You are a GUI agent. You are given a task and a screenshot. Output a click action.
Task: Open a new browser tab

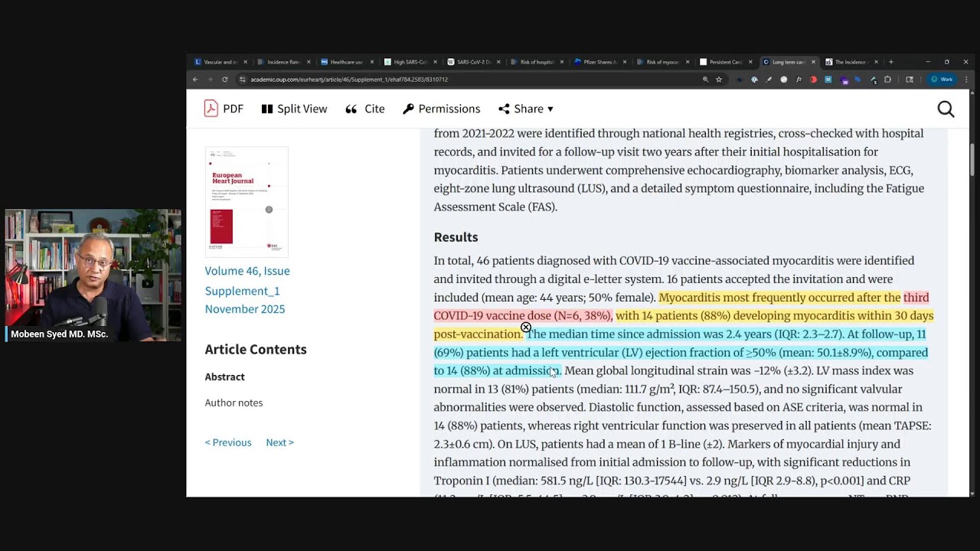pos(890,62)
